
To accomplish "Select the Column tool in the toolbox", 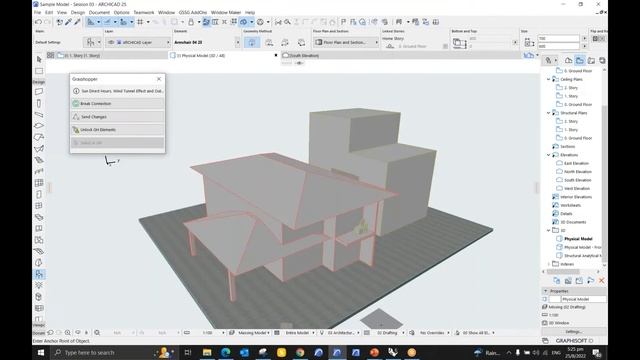I will (x=39, y=103).
